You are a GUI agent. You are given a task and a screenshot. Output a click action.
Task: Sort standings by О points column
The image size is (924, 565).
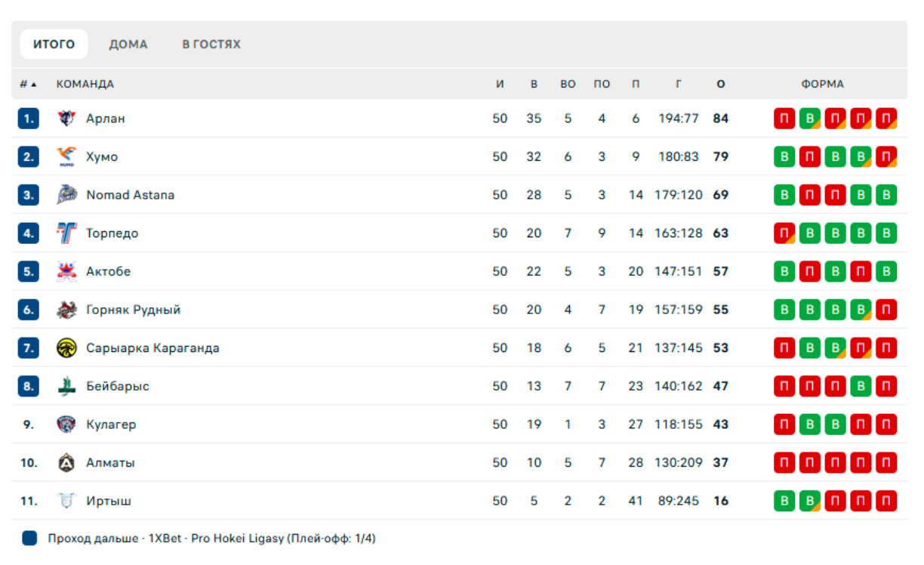coord(721,85)
